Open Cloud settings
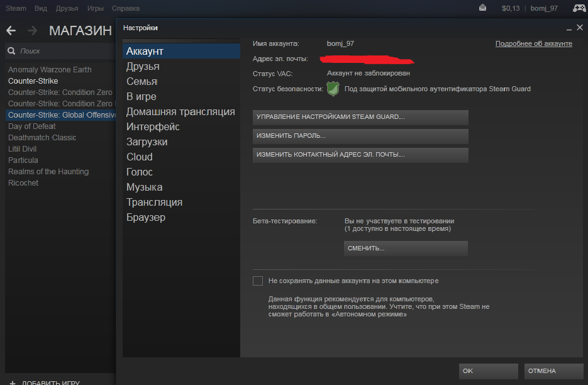Viewport: 588px width, 385px height. tap(181, 157)
